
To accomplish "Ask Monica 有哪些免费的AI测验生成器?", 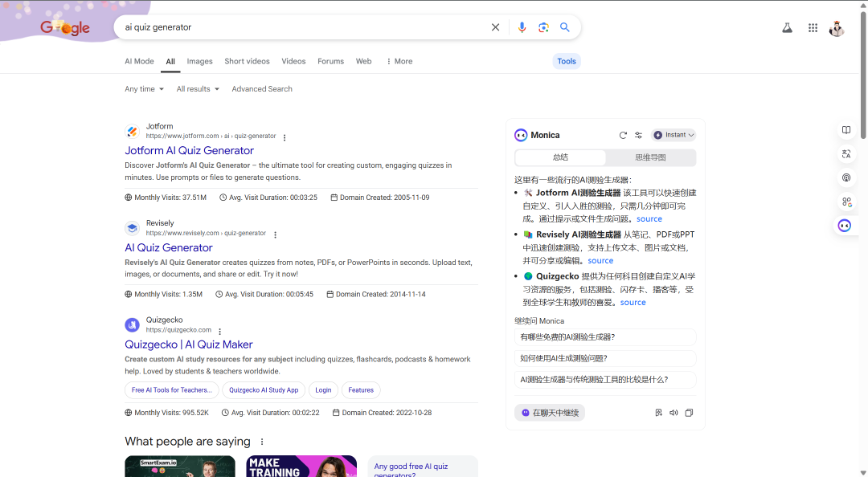I will tap(605, 337).
